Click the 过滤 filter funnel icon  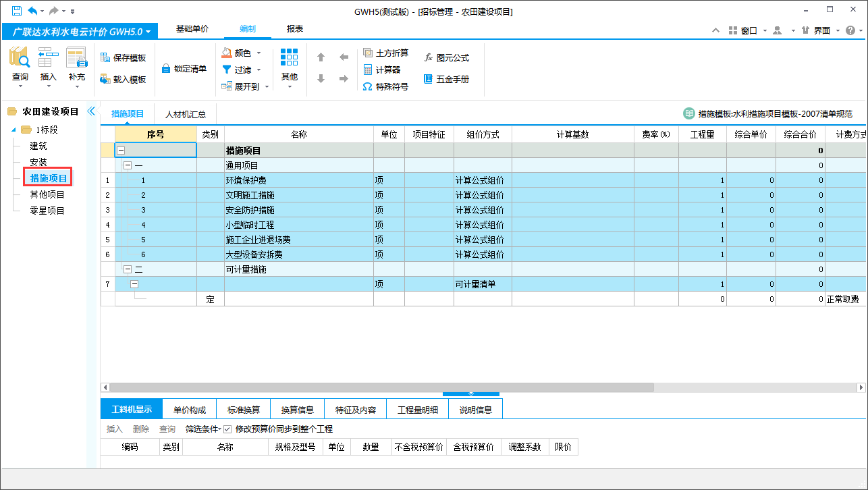click(227, 70)
